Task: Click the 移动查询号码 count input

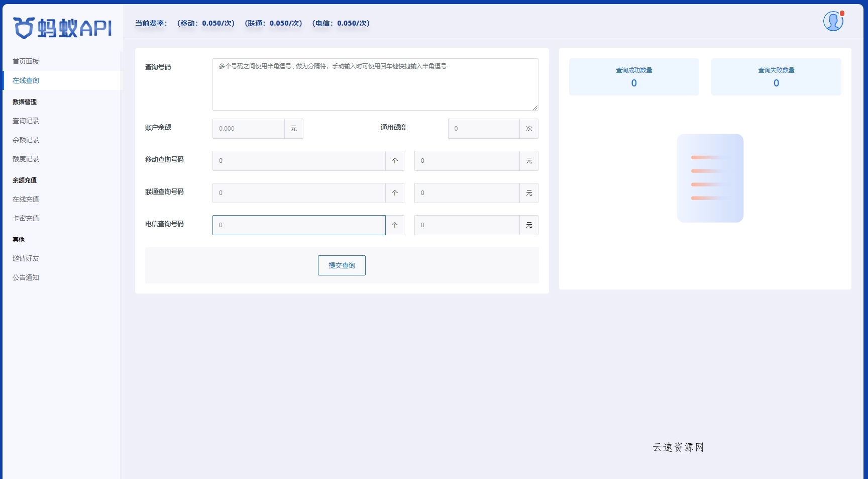Action: (x=299, y=161)
